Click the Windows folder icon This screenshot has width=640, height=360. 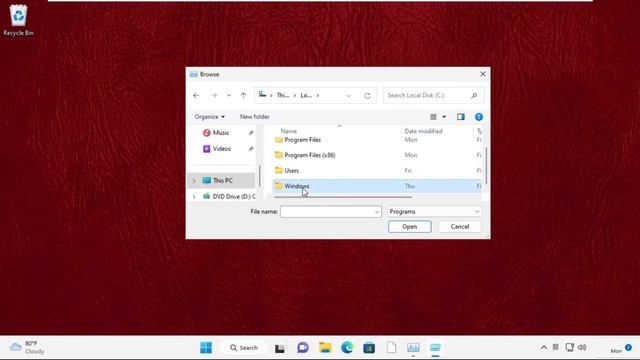click(x=279, y=186)
